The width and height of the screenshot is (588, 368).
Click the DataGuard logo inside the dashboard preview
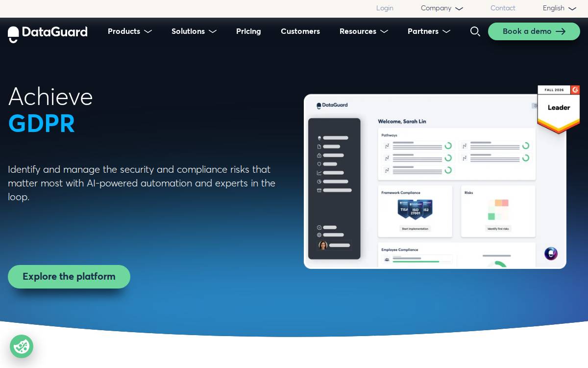point(332,105)
